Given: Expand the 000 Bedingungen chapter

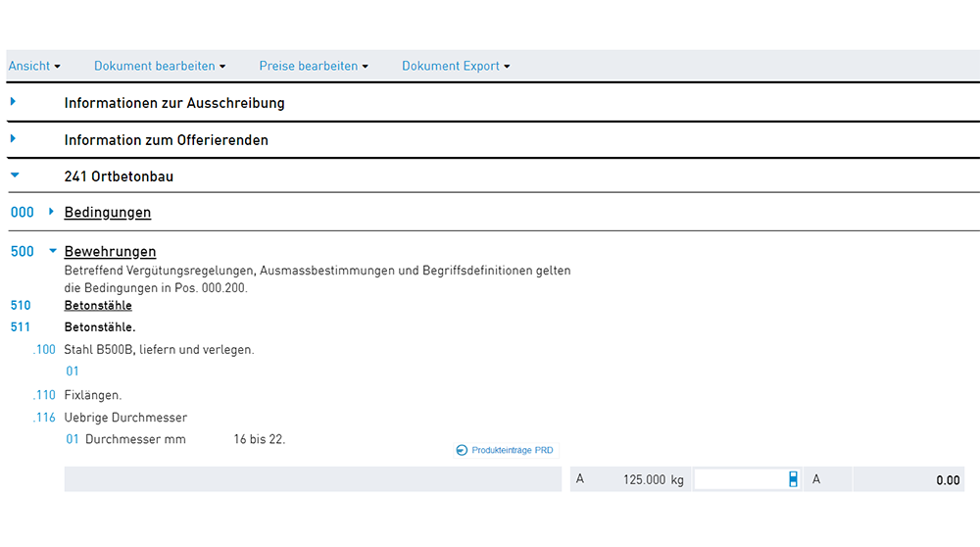Looking at the screenshot, I should tap(51, 212).
